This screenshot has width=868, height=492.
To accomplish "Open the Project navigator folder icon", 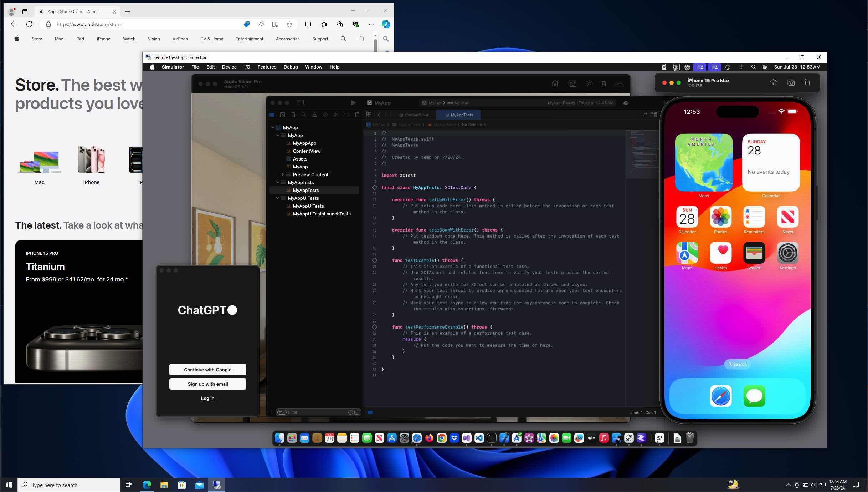I will (272, 115).
